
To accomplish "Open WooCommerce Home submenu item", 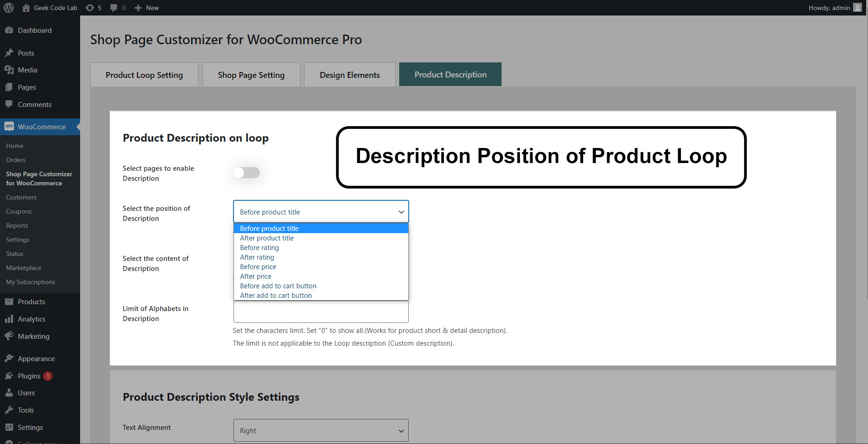I will [x=15, y=146].
